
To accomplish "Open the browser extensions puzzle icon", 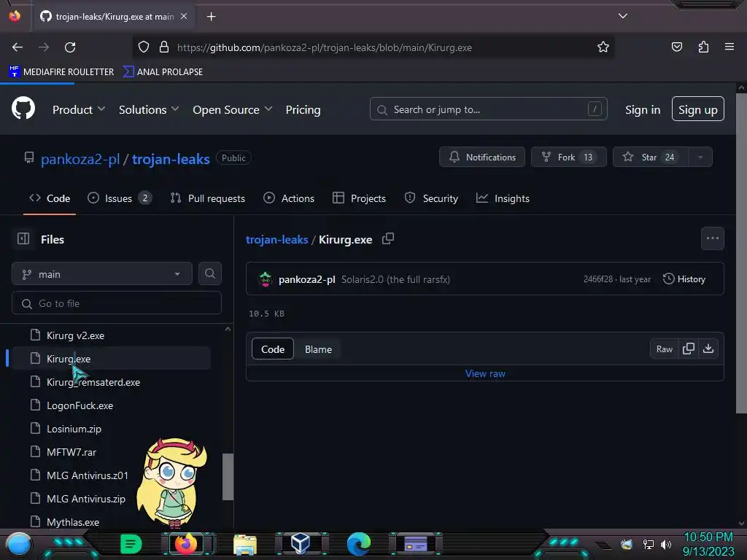I will (703, 47).
